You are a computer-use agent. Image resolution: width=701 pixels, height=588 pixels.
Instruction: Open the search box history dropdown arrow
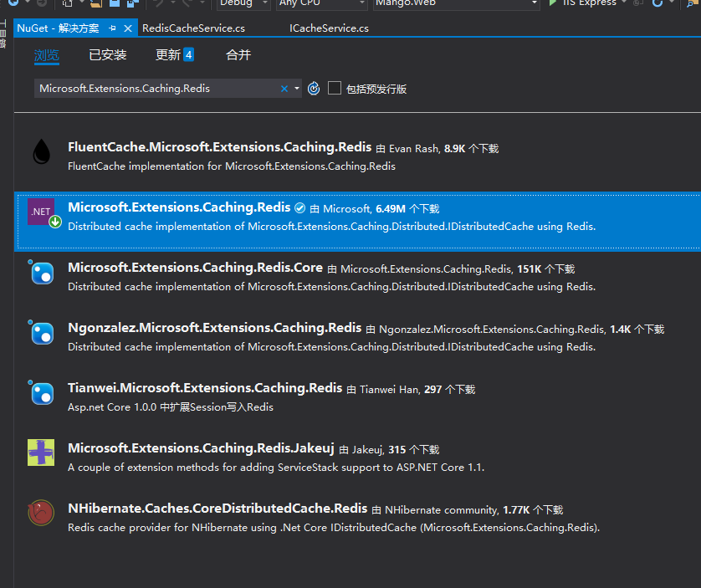tap(297, 89)
